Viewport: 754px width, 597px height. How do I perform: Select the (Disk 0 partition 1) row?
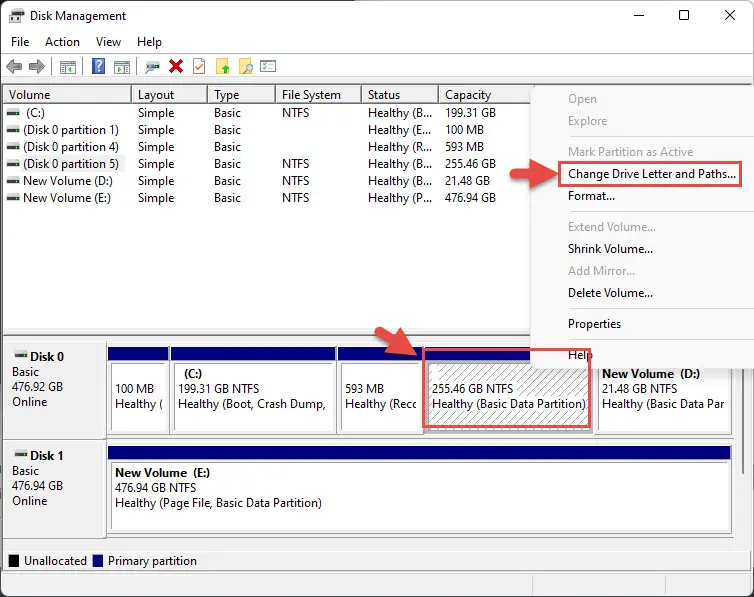click(x=267, y=130)
